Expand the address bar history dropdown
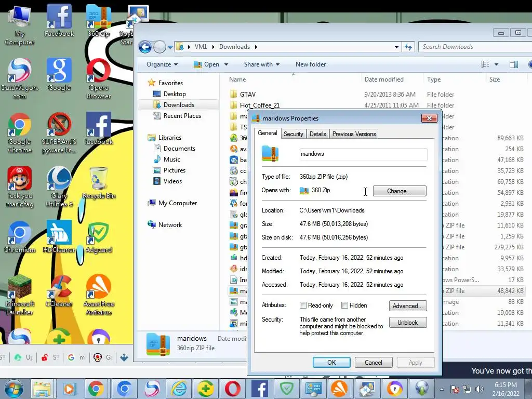This screenshot has height=399, width=532. (x=396, y=47)
